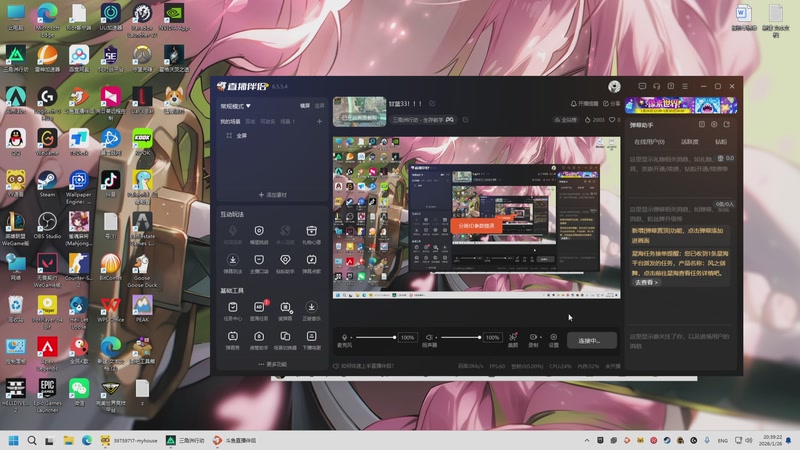This screenshot has width=800, height=450.
Task: Open File Explorer from taskbar
Action: pyautogui.click(x=68, y=440)
